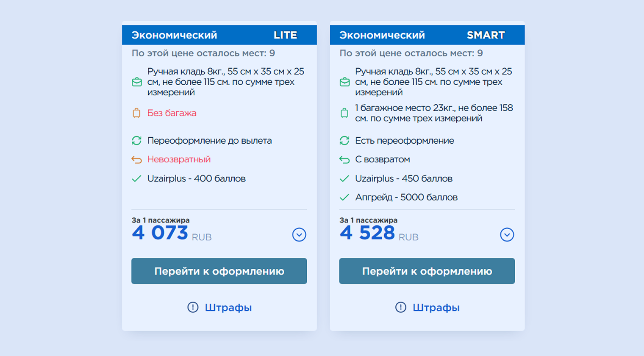The width and height of the screenshot is (644, 356).
Task: Click the baggage icon in SMART card
Action: tap(344, 113)
